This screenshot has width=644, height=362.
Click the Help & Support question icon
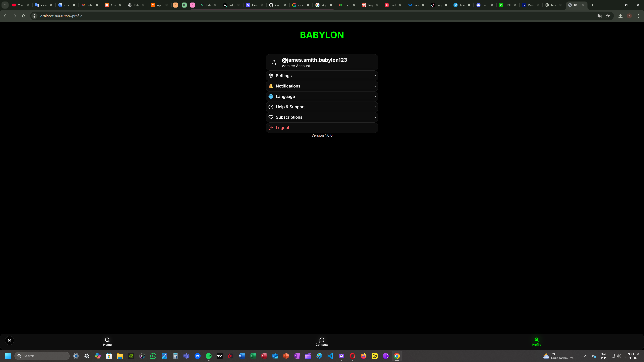point(271,107)
